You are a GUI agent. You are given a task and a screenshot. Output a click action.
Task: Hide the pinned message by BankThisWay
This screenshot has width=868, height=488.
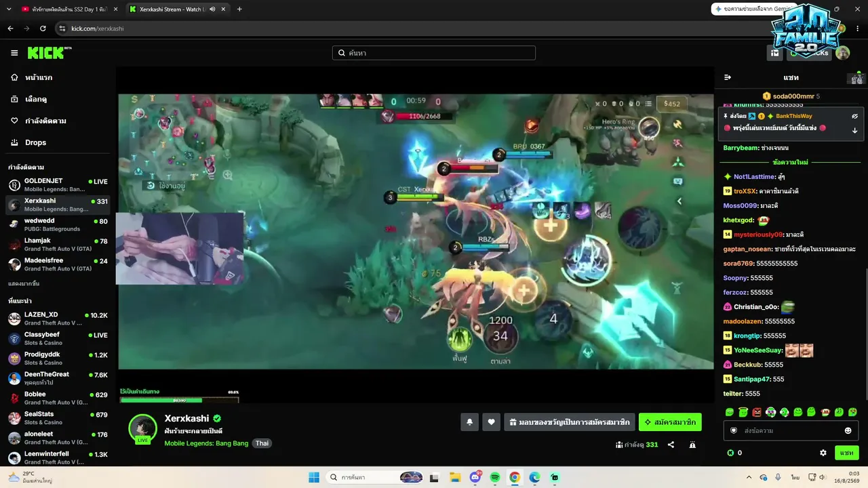tap(855, 116)
